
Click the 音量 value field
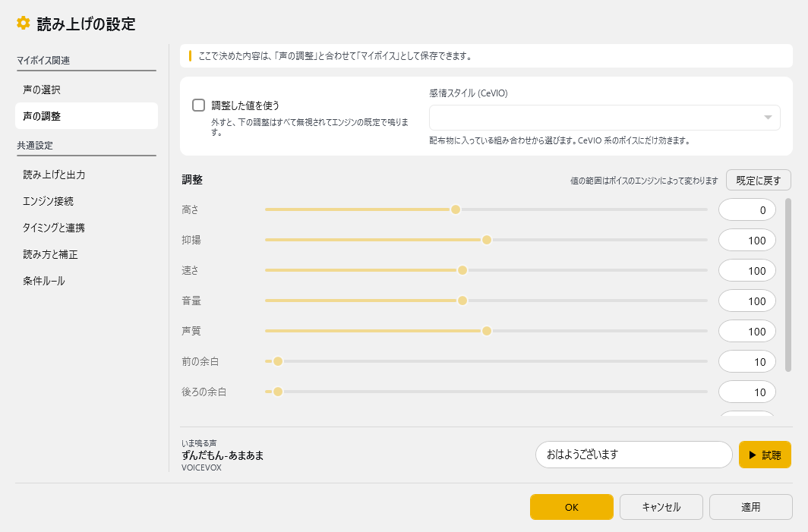tap(746, 301)
